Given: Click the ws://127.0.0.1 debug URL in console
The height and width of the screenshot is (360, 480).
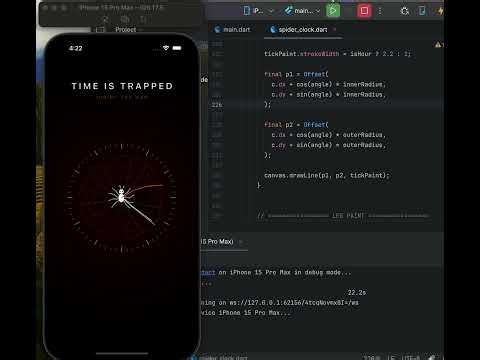Looking at the screenshot, I should pos(293,303).
